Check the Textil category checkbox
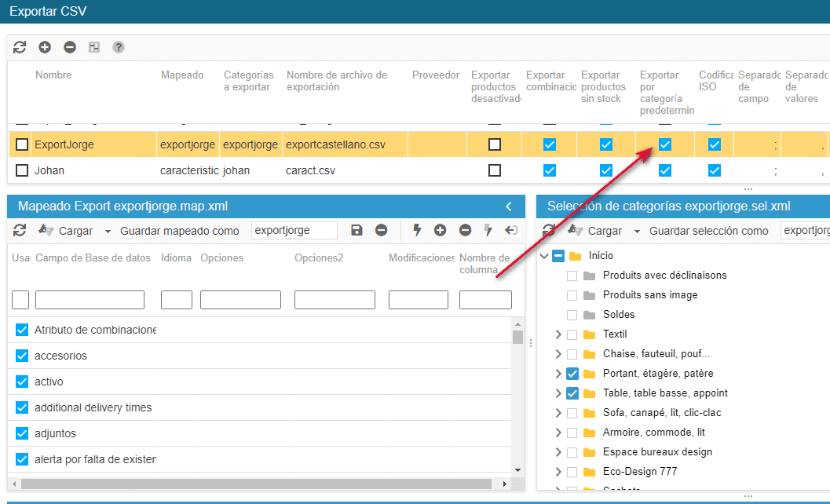Viewport: 830px width, 504px height. (x=572, y=334)
